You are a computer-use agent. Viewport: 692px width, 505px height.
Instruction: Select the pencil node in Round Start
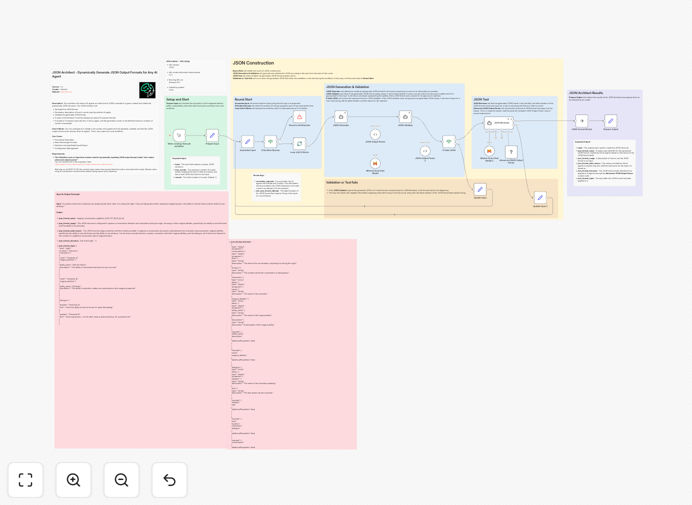pos(248,142)
